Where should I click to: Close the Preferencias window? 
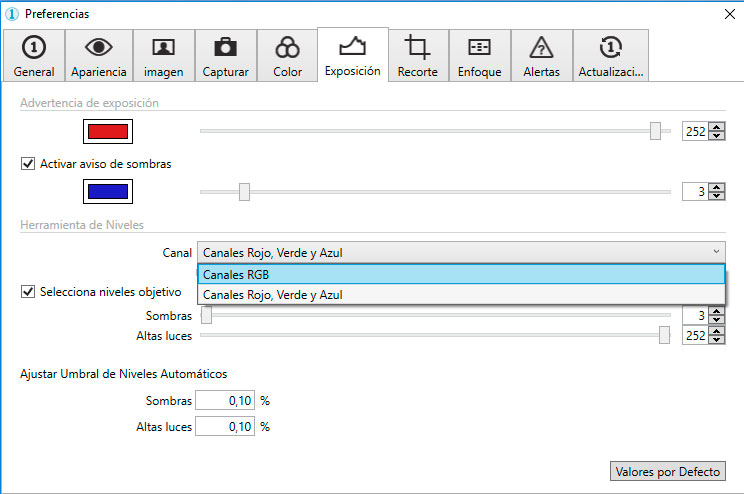pos(729,14)
